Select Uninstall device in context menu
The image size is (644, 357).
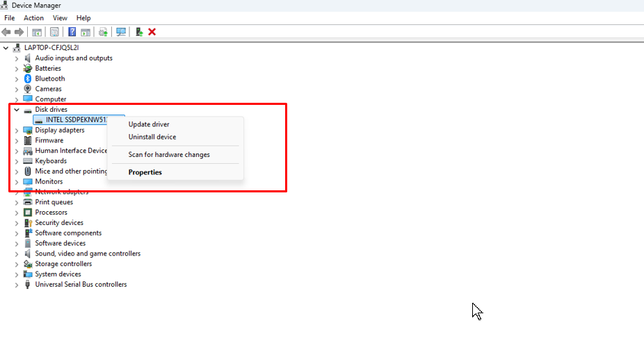(x=152, y=137)
